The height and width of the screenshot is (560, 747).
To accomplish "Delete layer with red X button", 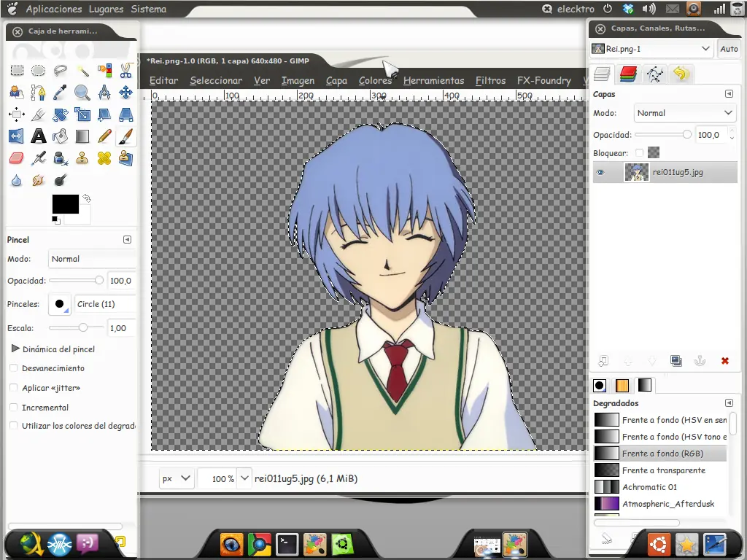I will click(x=724, y=361).
